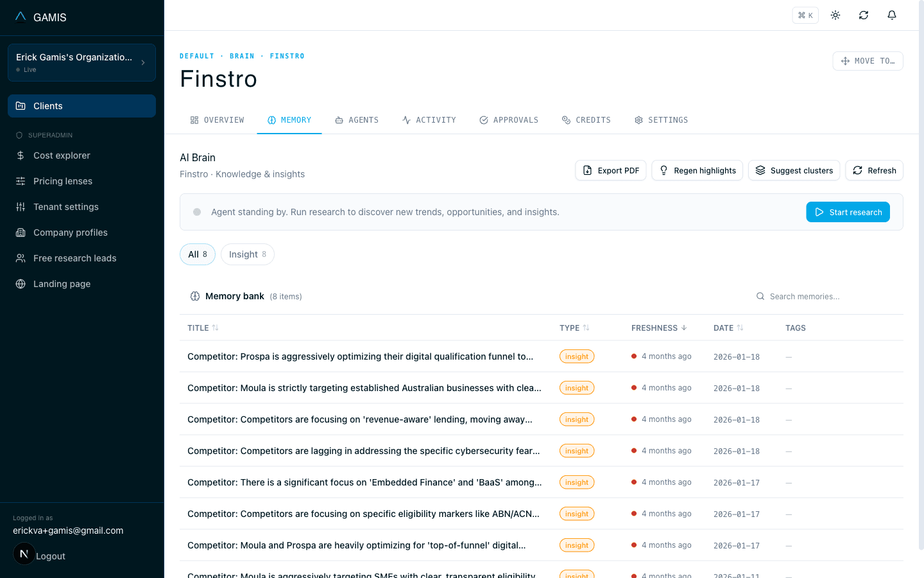Open the 'Prospa is aggressively optimizing' memory
Viewport: 924px width, 578px height.
[542, 356]
